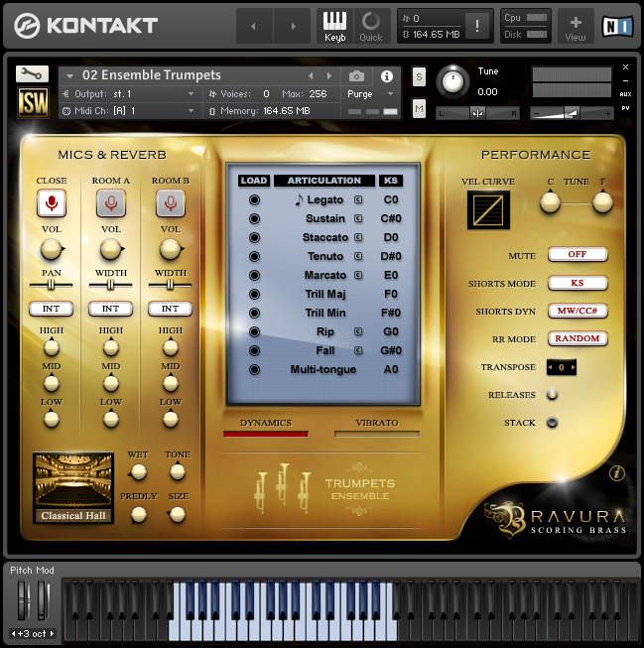The image size is (644, 648).
Task: Click the exclamation panic button
Action: [x=477, y=26]
